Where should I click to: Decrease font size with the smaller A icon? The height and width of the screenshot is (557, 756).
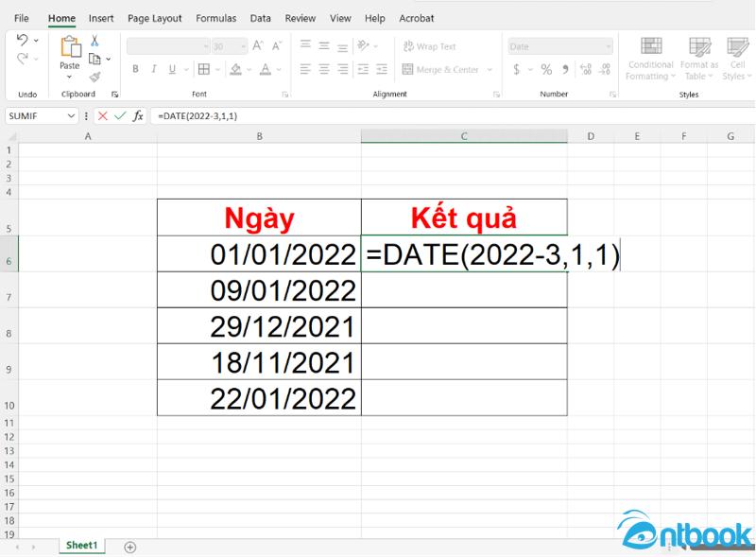(x=277, y=45)
